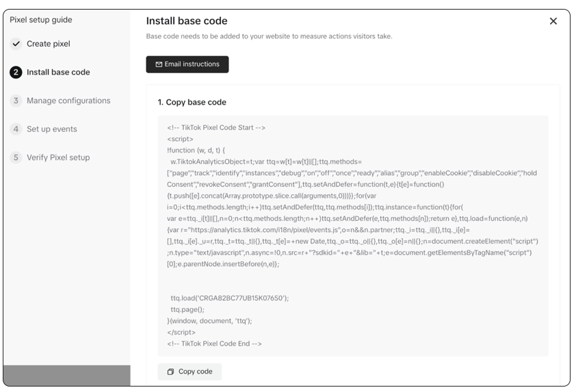Click the step 3 number badge
This screenshot has width=576, height=392.
(x=16, y=101)
